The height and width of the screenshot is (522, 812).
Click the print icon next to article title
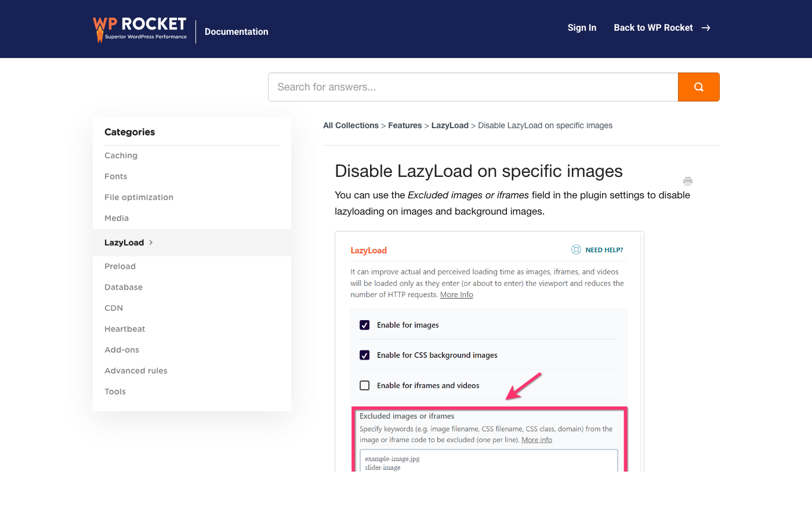point(688,182)
